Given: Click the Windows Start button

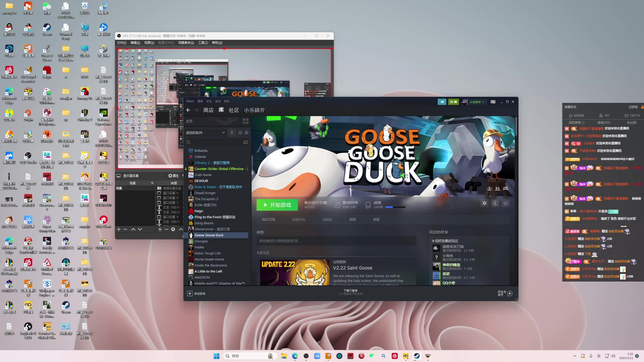Looking at the screenshot, I should click(x=217, y=356).
